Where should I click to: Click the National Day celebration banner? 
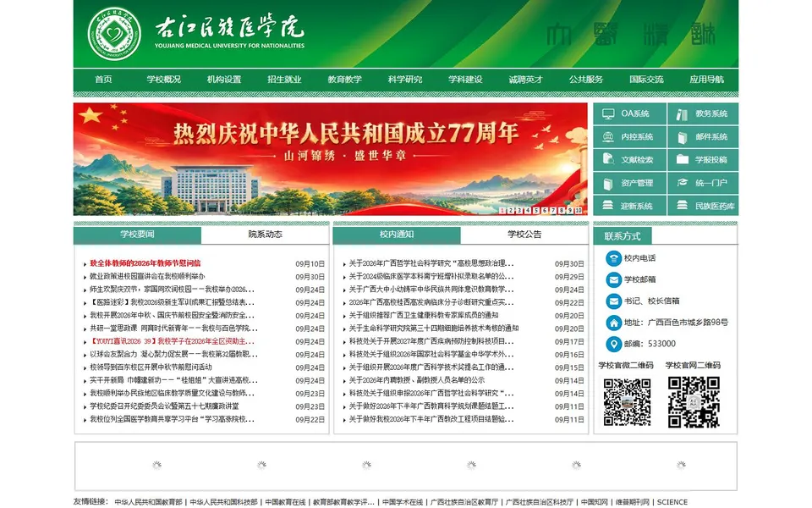point(331,159)
